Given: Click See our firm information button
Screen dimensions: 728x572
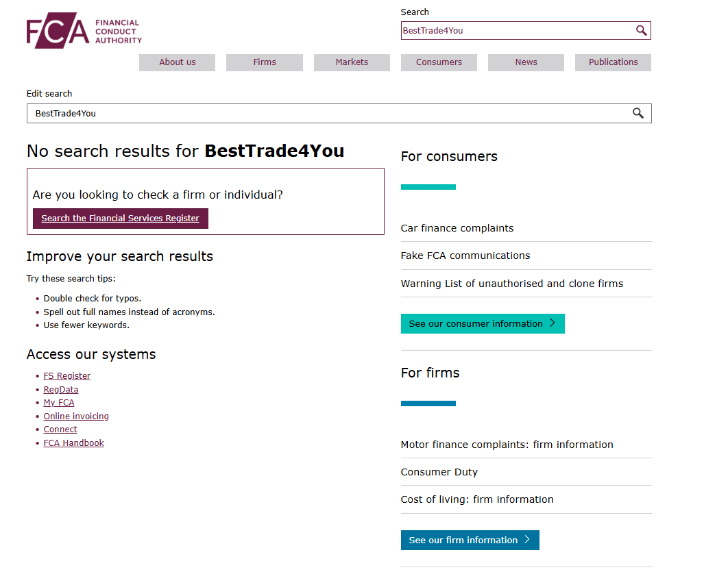Looking at the screenshot, I should [x=470, y=540].
